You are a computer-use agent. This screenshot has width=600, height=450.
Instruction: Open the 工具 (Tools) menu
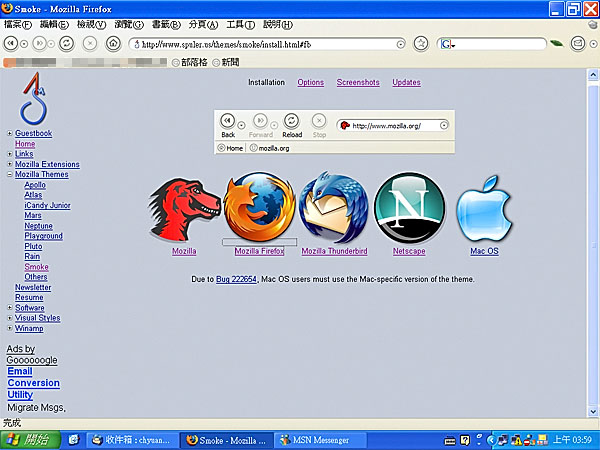coord(240,24)
